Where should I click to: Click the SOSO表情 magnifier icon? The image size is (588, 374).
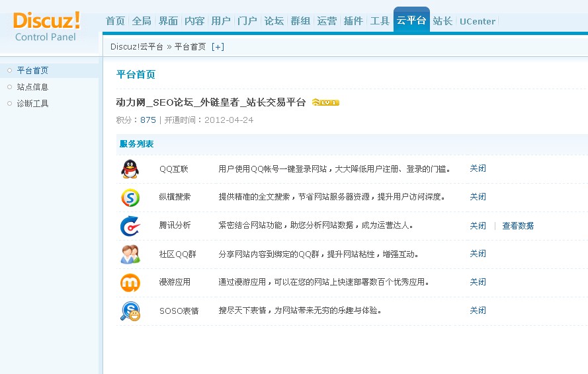point(130,311)
